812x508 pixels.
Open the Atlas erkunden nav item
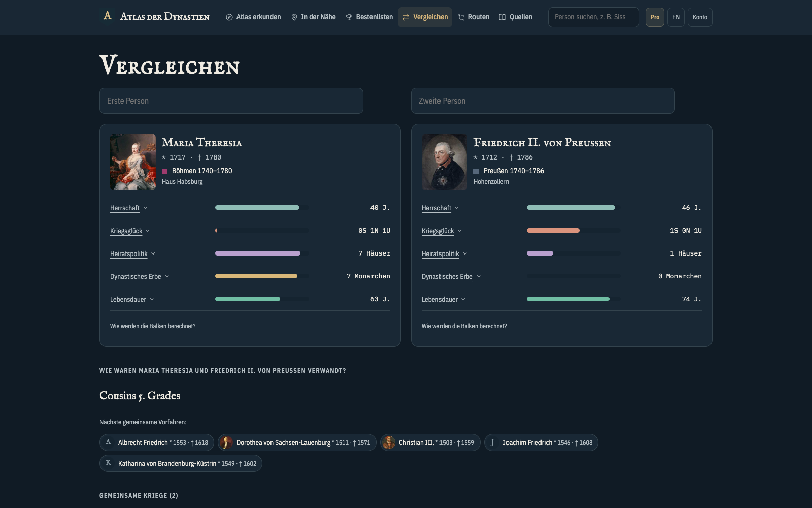pos(253,17)
